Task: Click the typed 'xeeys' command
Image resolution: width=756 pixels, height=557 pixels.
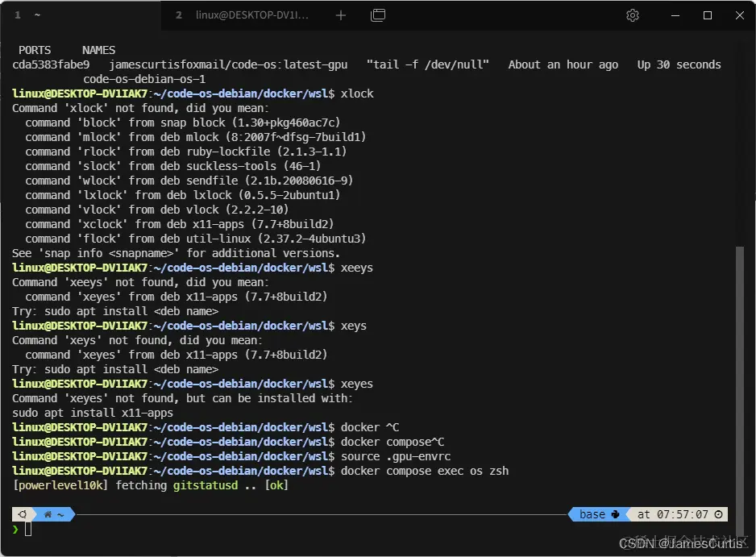Action: click(x=357, y=268)
